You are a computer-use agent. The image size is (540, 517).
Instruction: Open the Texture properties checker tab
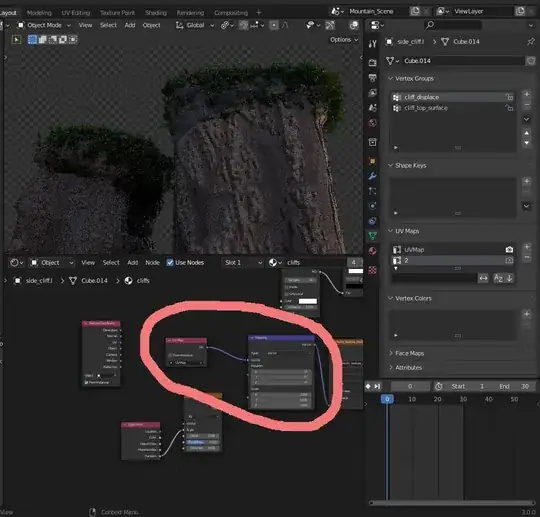pos(372,270)
